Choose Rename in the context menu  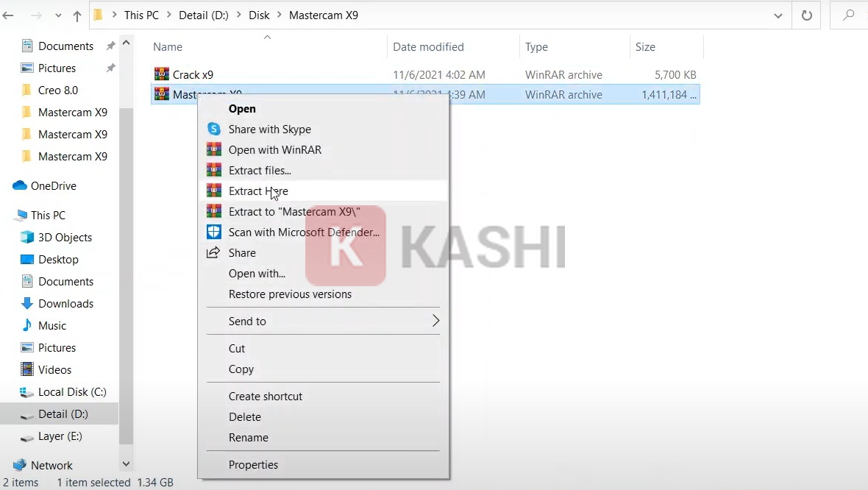(x=248, y=437)
